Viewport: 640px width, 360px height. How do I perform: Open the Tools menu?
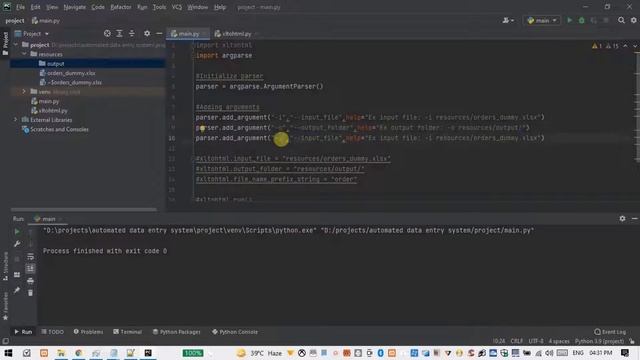coord(159,7)
